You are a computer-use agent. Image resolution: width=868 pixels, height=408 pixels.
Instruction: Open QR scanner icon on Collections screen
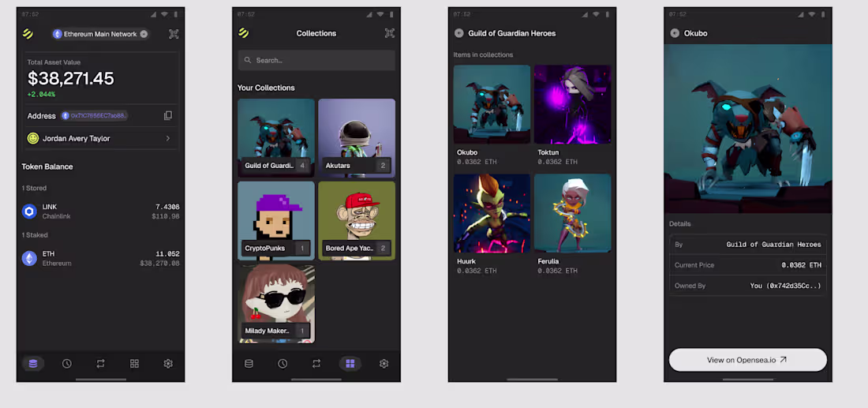point(390,33)
